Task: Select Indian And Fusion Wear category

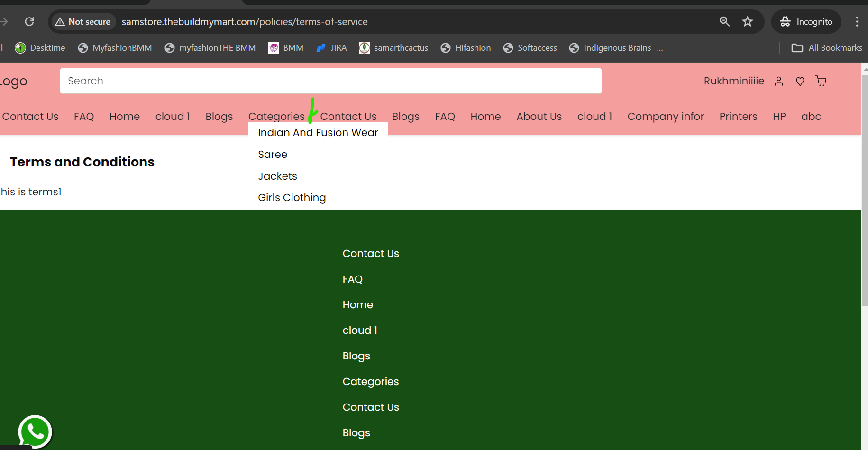Action: pos(318,133)
